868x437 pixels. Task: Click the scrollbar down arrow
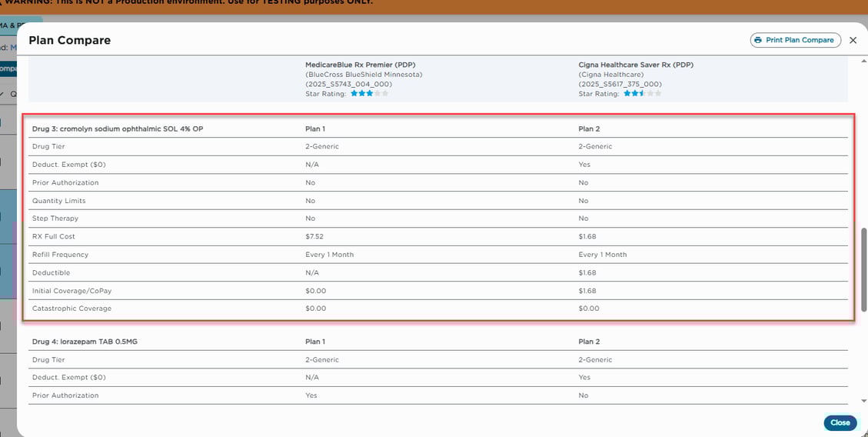[x=863, y=400]
